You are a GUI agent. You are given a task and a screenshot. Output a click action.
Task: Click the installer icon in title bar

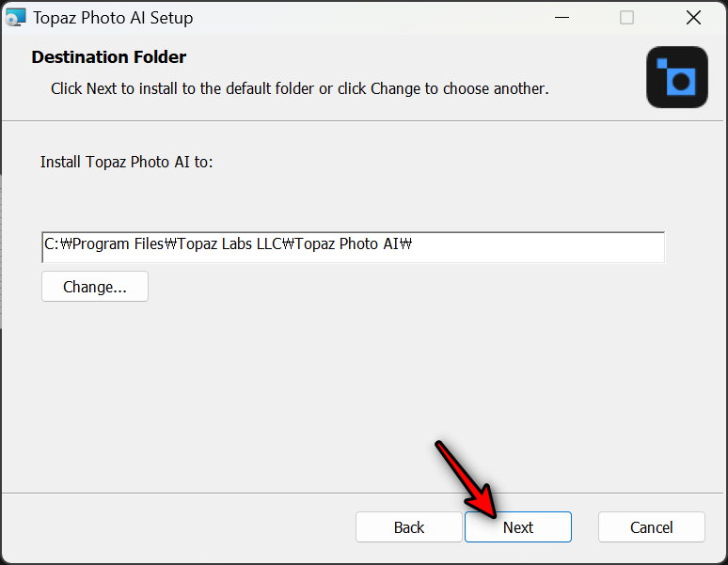click(15, 18)
